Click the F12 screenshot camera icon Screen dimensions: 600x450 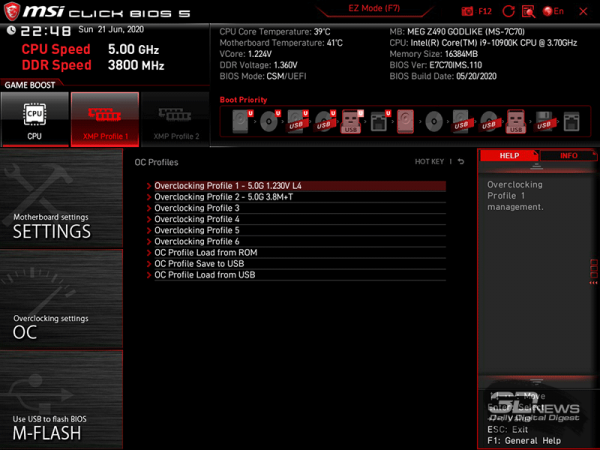click(468, 11)
